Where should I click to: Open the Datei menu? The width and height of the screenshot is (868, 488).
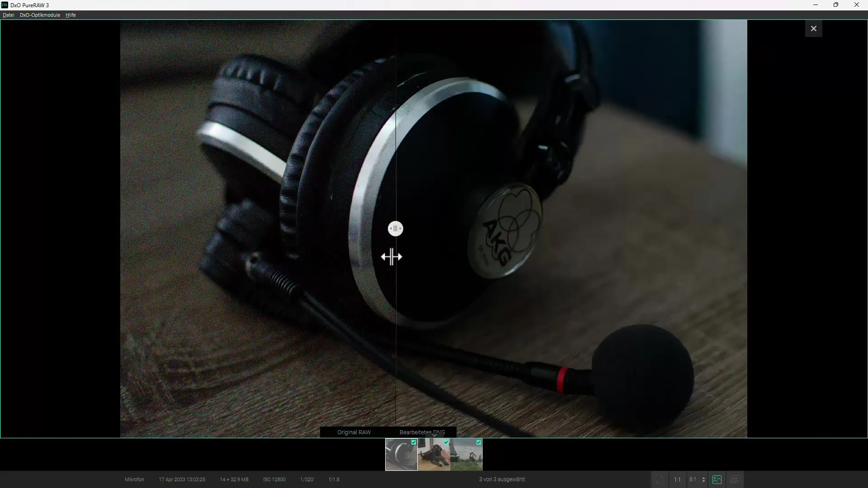tap(8, 15)
